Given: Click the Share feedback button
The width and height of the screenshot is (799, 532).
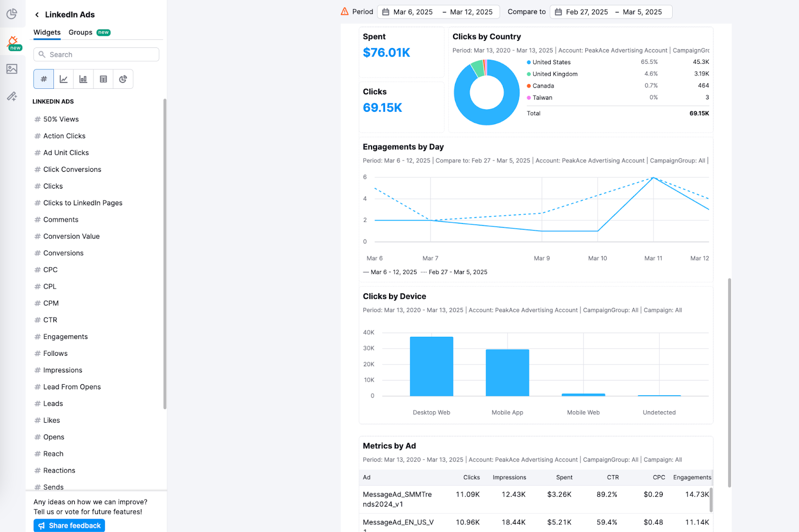Looking at the screenshot, I should click(69, 525).
